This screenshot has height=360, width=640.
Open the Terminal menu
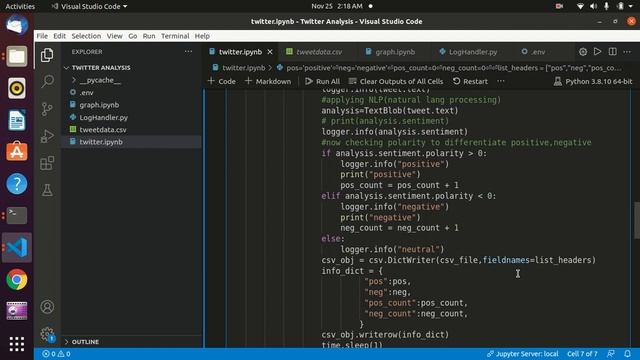point(175,36)
